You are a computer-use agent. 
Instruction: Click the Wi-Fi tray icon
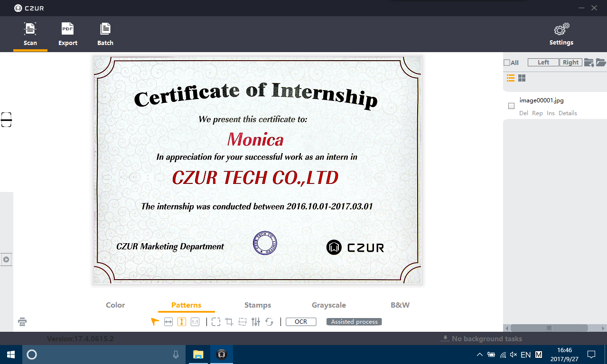503,355
